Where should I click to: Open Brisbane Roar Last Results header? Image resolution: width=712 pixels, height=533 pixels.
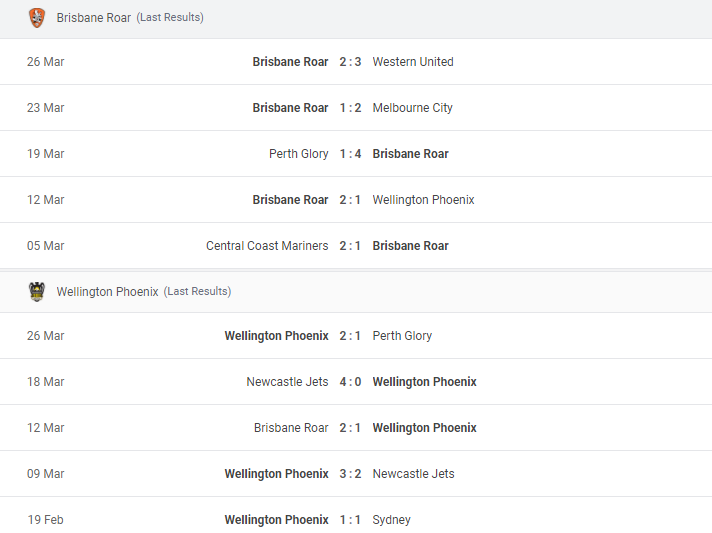[x=356, y=18]
